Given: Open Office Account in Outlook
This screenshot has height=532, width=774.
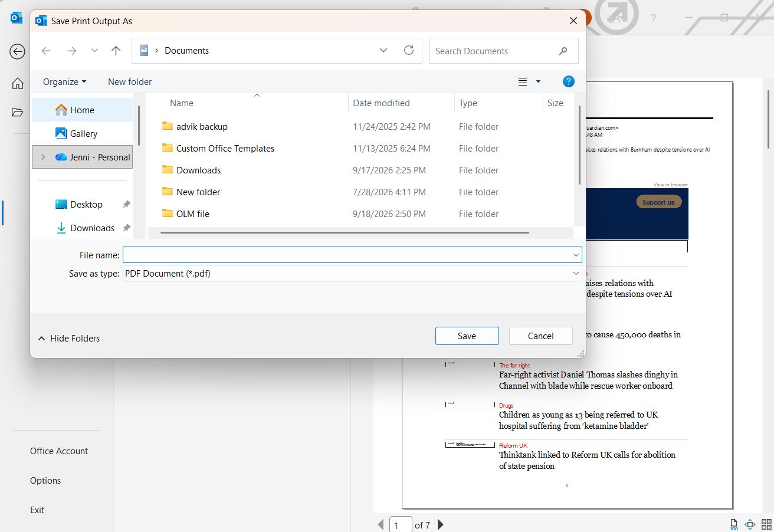Looking at the screenshot, I should click(x=59, y=451).
